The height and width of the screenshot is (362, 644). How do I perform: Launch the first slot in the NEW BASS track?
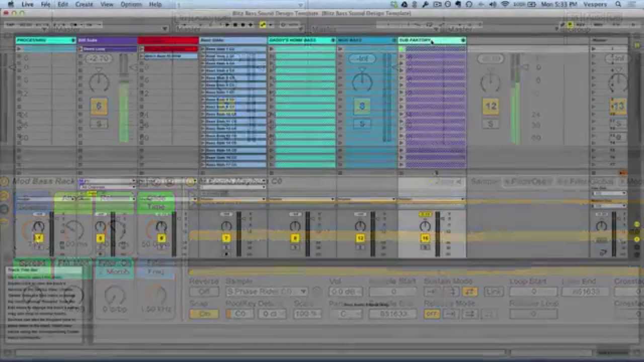[340, 49]
